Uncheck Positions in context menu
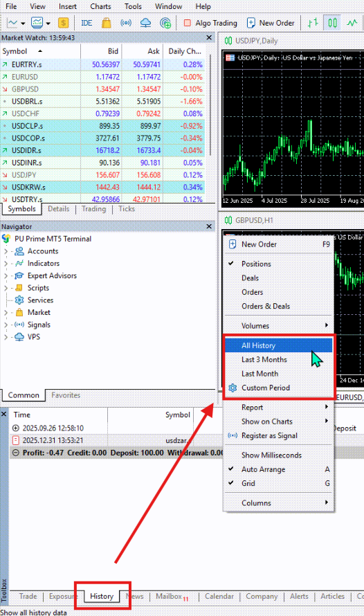The width and height of the screenshot is (364, 616). tap(279, 264)
